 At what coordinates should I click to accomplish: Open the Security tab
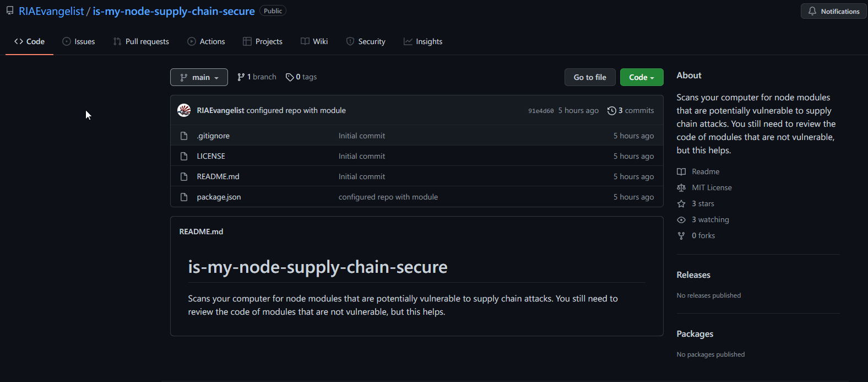[x=366, y=41]
